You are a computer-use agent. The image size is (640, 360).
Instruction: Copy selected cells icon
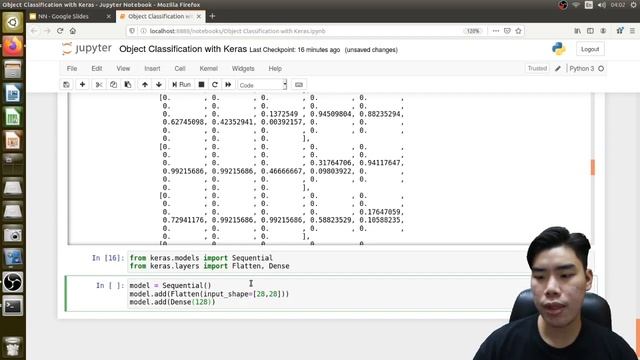[113, 84]
